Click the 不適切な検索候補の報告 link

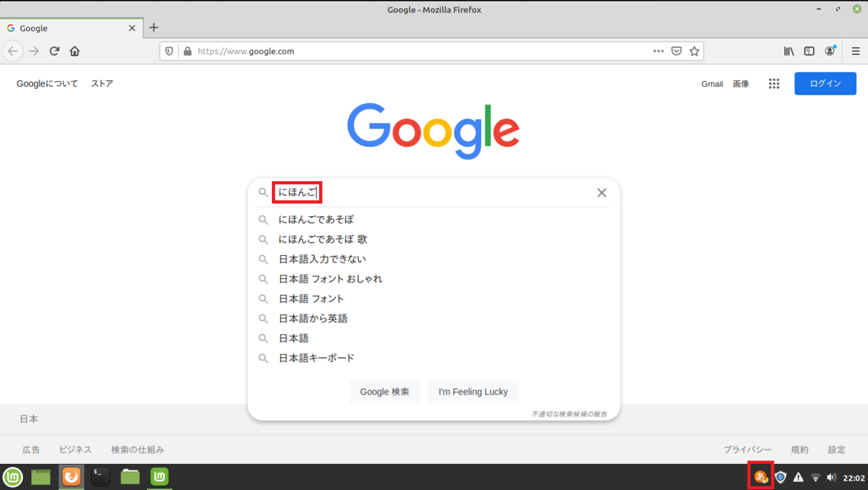tap(569, 414)
